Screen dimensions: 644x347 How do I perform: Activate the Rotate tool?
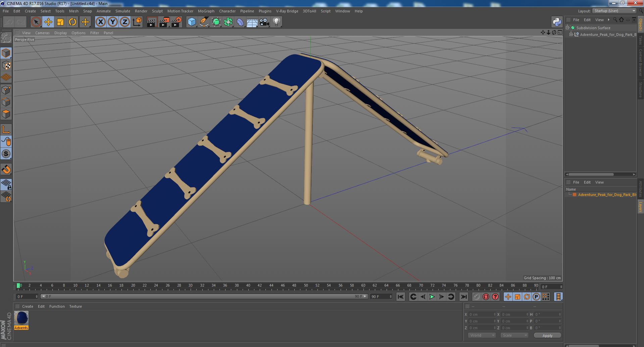72,22
